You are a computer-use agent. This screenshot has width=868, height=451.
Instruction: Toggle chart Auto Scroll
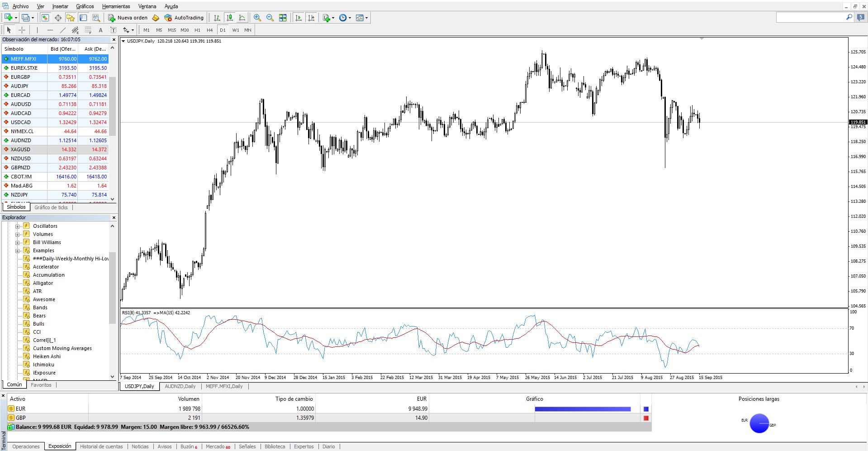299,18
